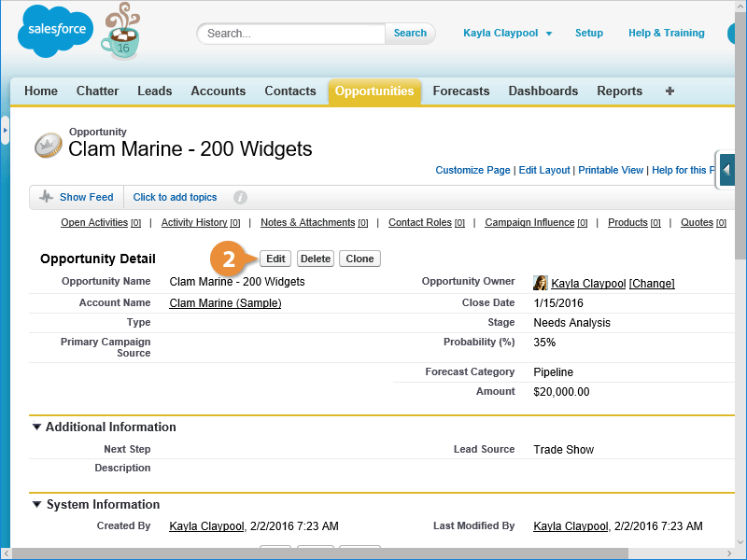Click the Search button
This screenshot has height=560, width=747.
[410, 34]
